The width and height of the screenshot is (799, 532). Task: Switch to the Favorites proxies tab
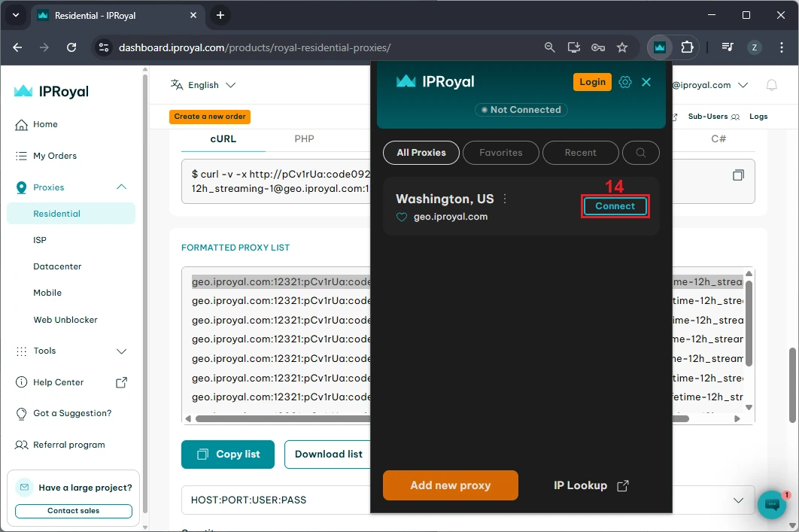pyautogui.click(x=500, y=153)
